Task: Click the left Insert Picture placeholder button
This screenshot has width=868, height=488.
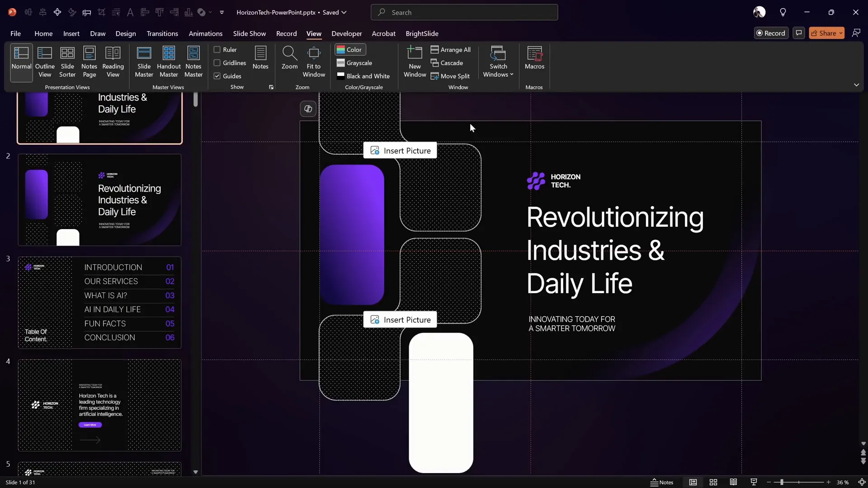Action: 400,150
